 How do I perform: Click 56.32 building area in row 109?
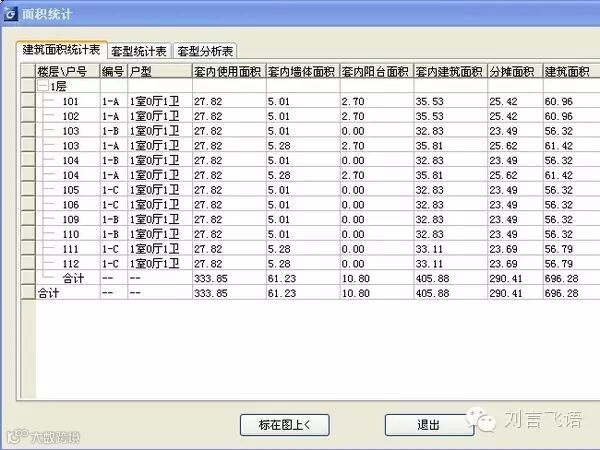point(559,219)
